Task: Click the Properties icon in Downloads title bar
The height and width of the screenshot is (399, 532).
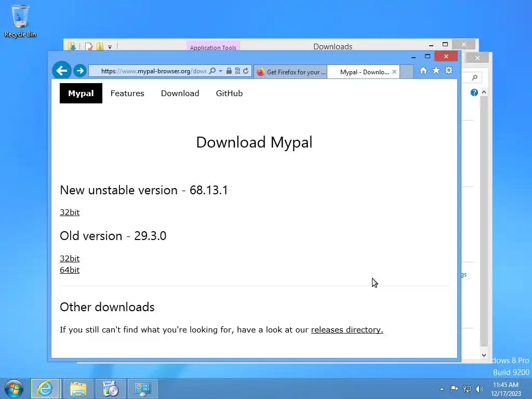Action: point(89,46)
